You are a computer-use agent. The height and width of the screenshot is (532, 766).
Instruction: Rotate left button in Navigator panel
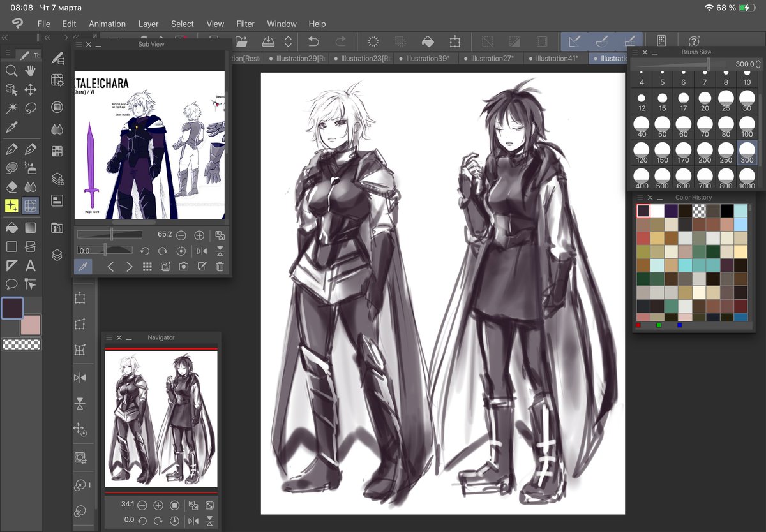142,521
